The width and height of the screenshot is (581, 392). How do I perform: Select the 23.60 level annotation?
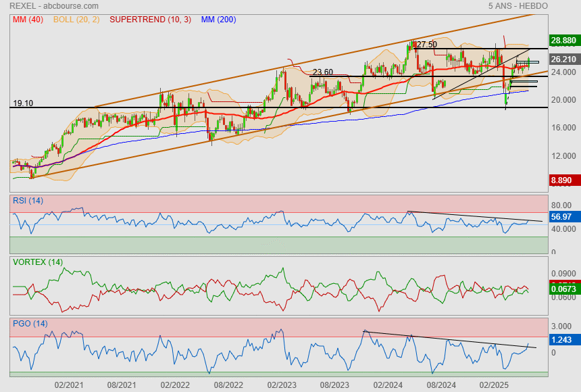(x=323, y=72)
